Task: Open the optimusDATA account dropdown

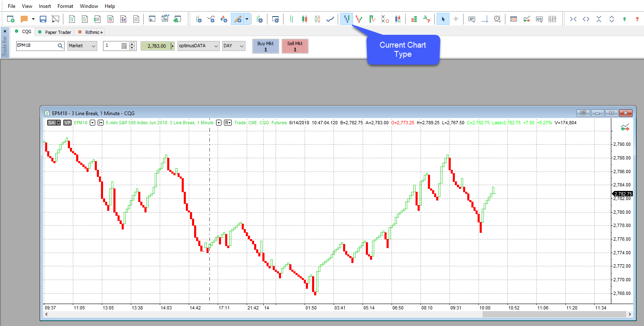Action: [199, 46]
